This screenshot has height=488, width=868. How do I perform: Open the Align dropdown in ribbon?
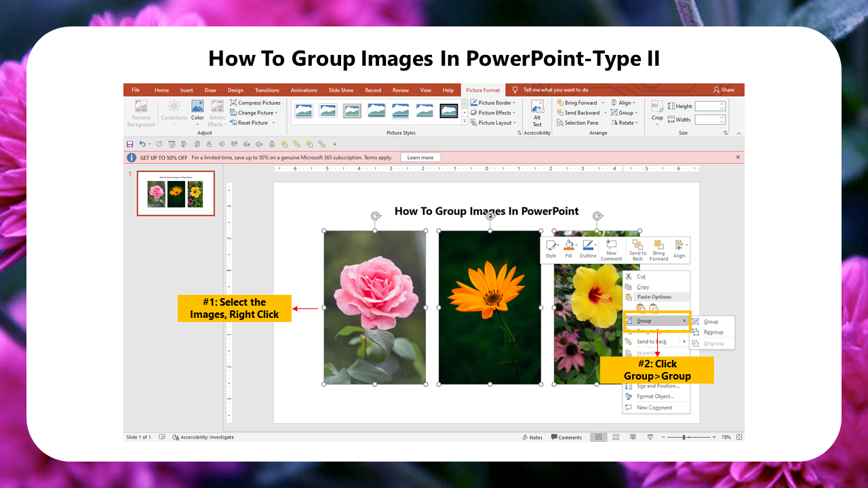click(x=624, y=103)
